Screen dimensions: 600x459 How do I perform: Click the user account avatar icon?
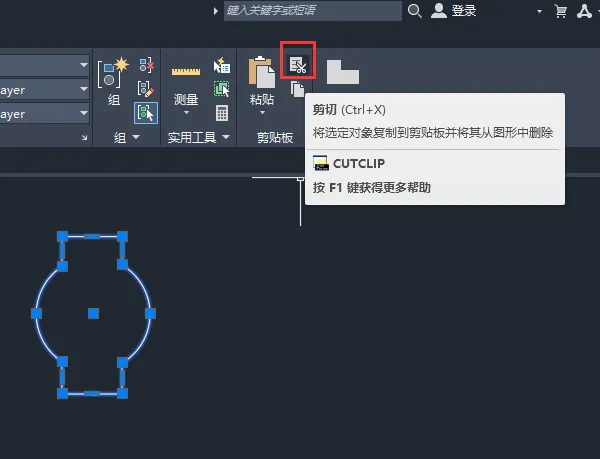pos(439,11)
